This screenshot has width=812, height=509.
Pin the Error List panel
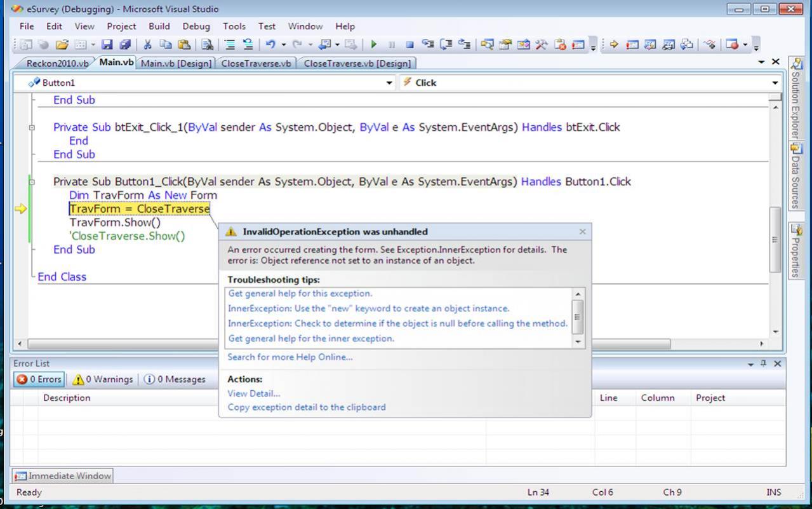[764, 363]
